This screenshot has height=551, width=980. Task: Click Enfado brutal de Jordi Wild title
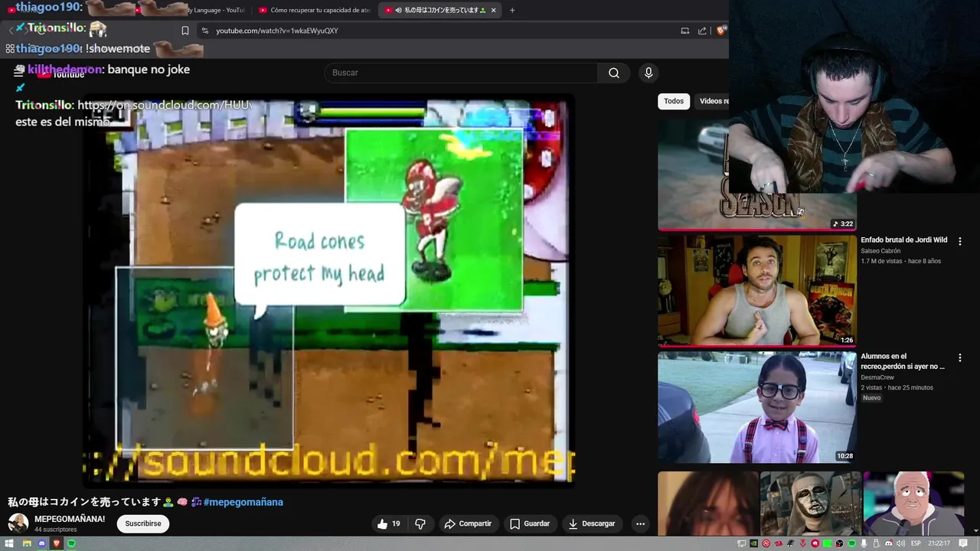coord(903,240)
